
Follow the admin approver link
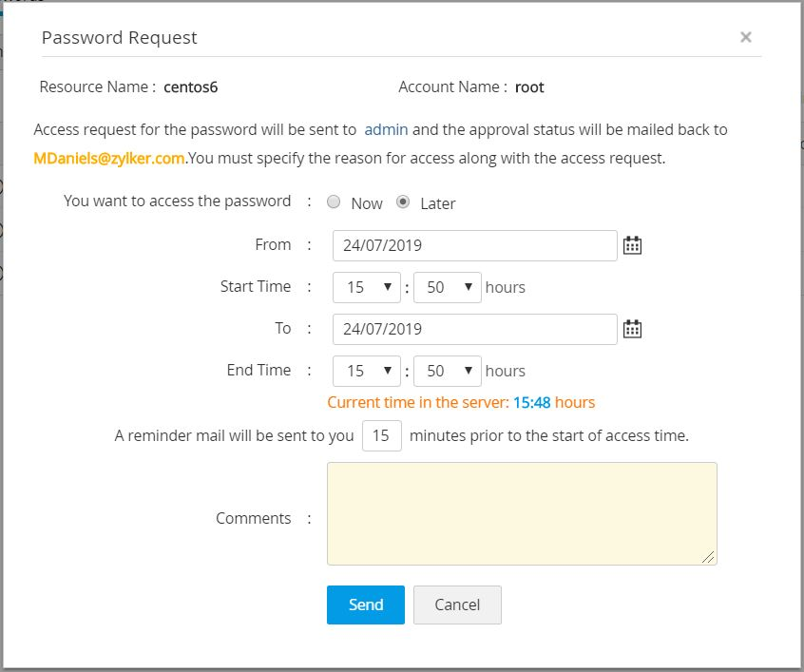[386, 129]
